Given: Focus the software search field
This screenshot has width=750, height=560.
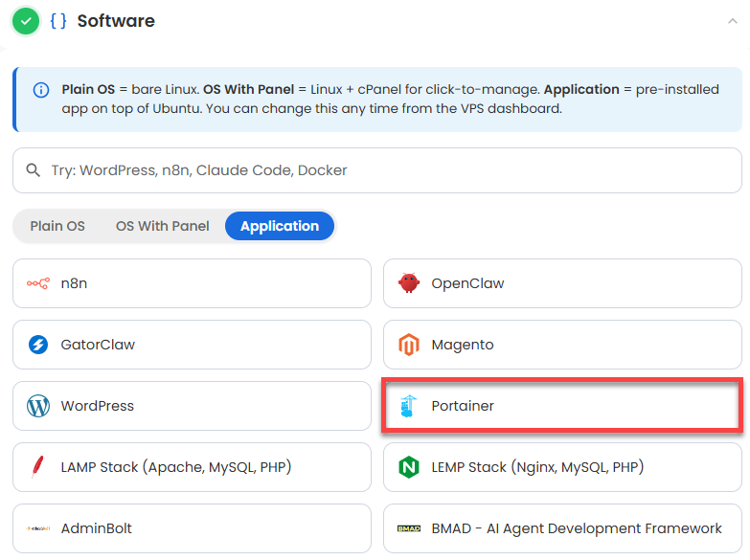Looking at the screenshot, I should [376, 170].
